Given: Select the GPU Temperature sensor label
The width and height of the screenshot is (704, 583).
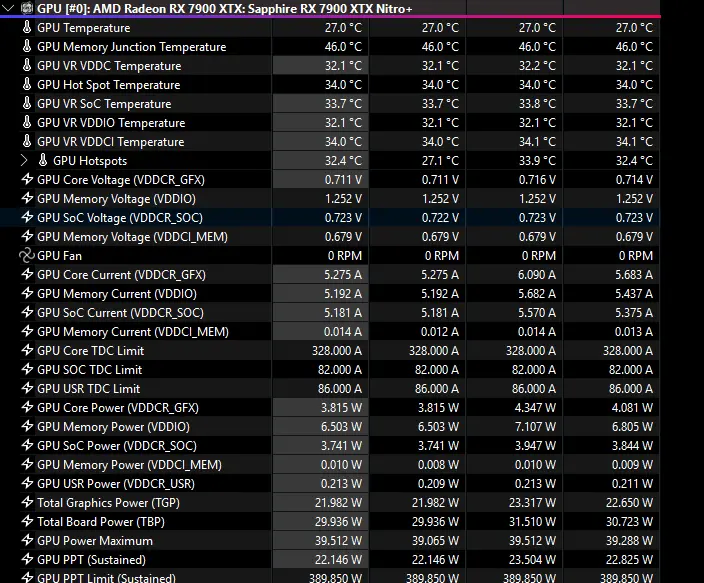Looking at the screenshot, I should [x=84, y=28].
